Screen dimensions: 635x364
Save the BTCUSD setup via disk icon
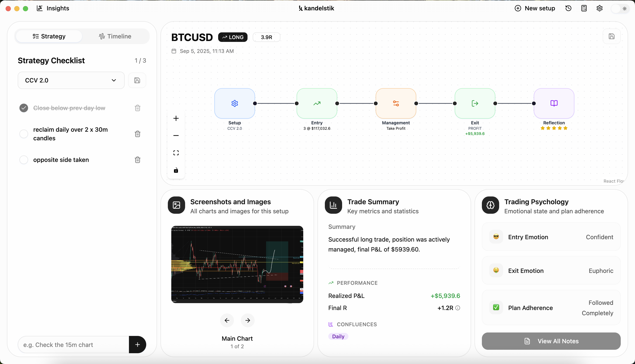point(611,36)
